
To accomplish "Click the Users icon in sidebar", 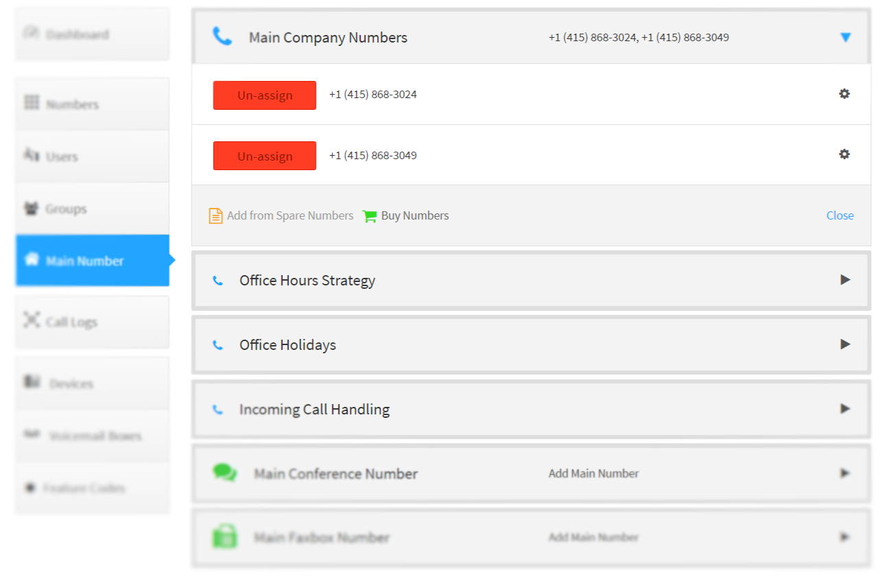I will [32, 155].
